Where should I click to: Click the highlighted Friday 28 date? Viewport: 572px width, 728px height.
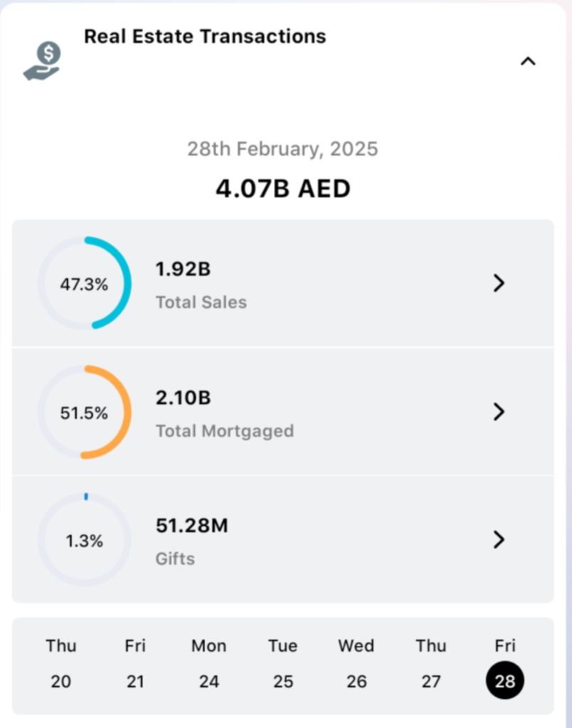[x=505, y=680]
